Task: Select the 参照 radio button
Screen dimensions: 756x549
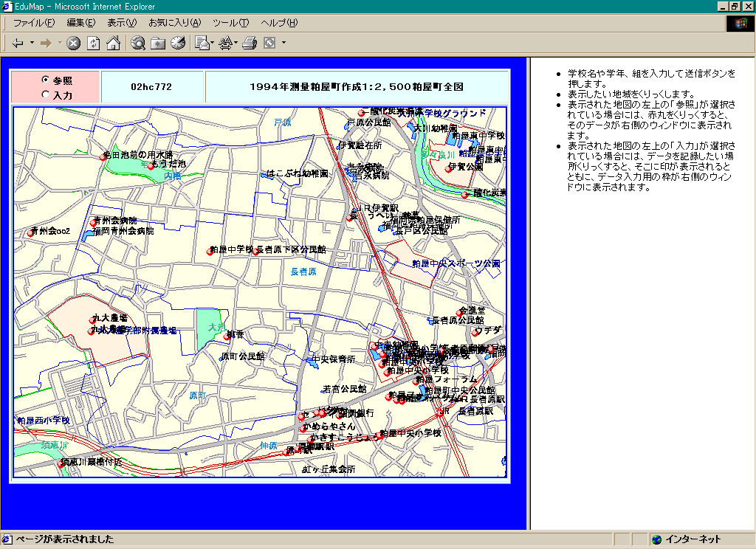Action: (46, 80)
